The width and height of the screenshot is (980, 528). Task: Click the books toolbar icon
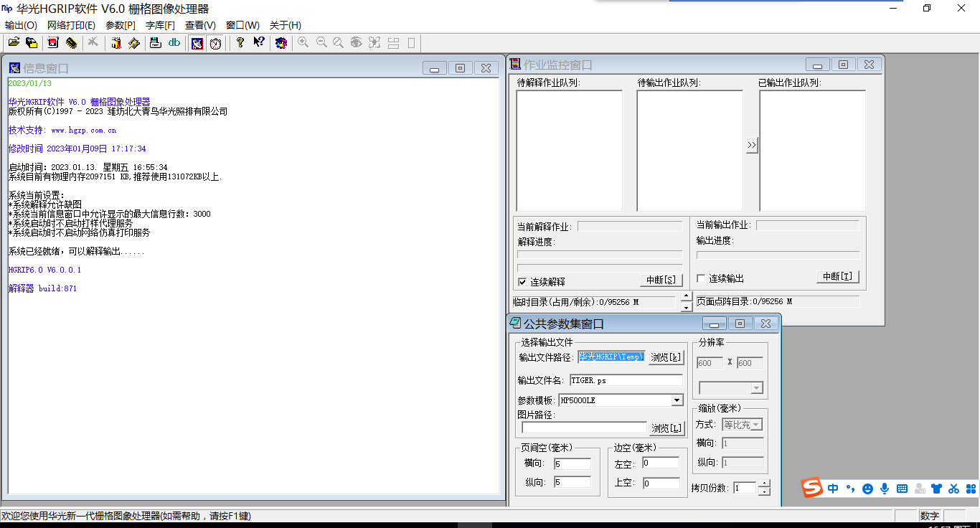coord(116,43)
